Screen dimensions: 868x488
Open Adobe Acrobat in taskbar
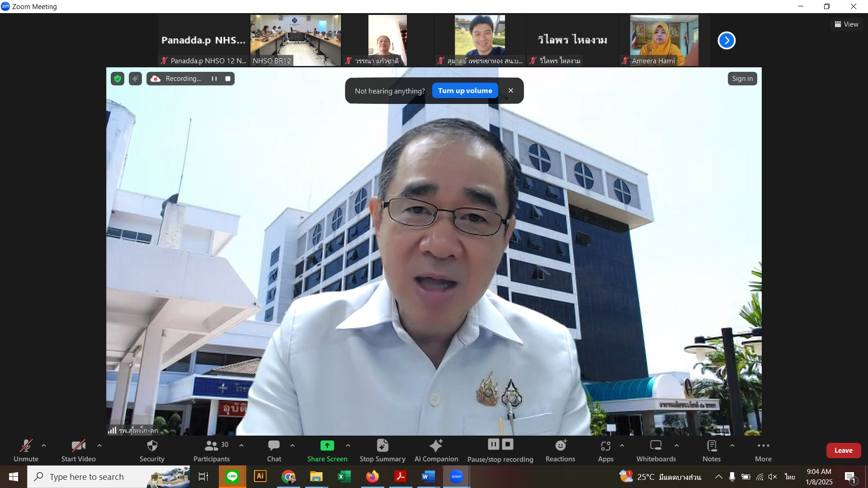click(400, 477)
